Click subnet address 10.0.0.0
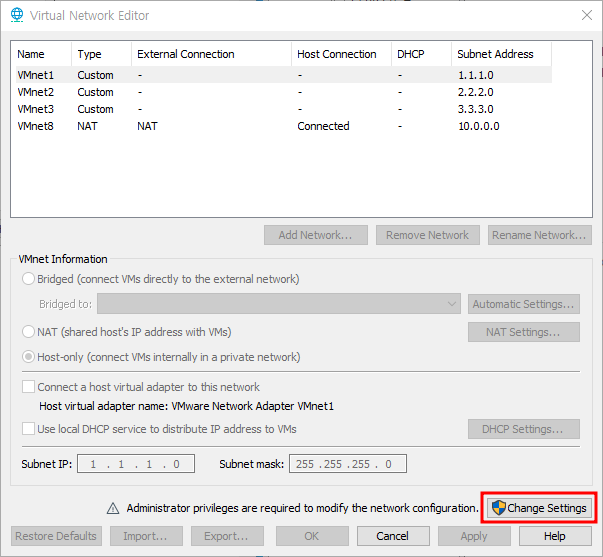The height and width of the screenshot is (557, 603). tap(479, 126)
